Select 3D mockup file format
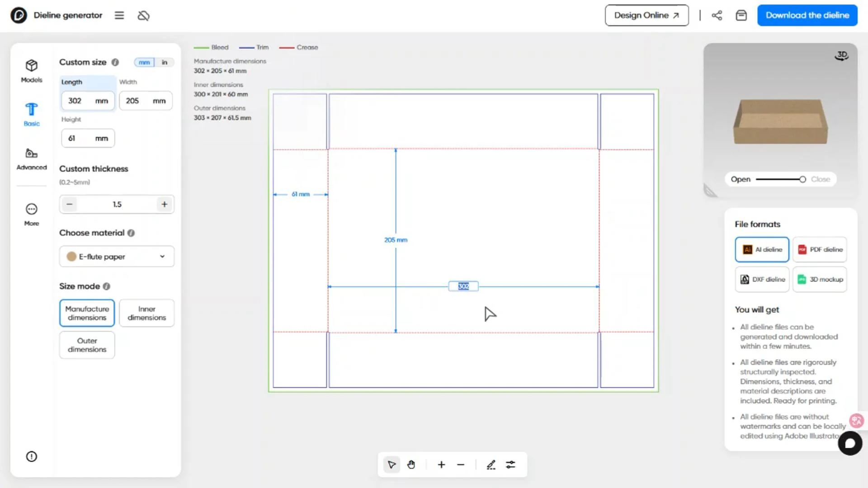 tap(820, 280)
